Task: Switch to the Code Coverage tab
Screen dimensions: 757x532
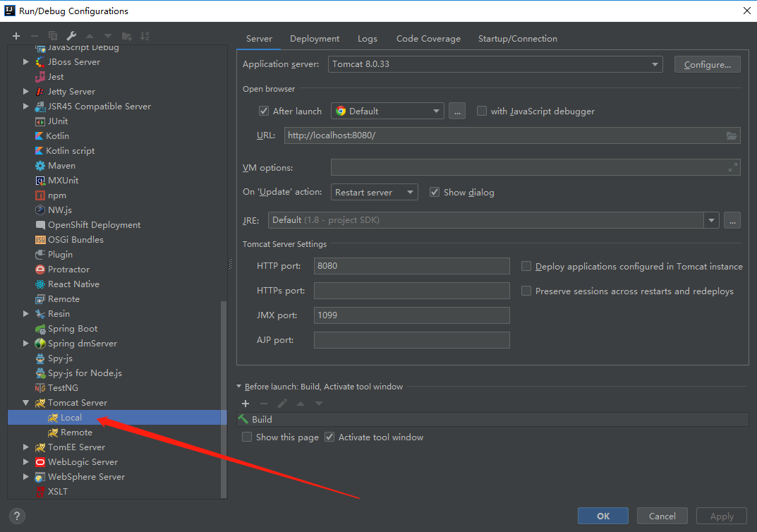Action: tap(428, 39)
